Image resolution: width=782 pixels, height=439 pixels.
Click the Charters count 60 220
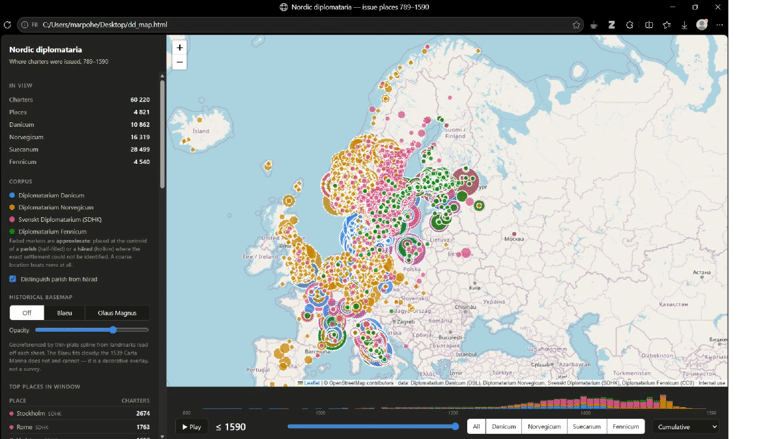point(140,100)
